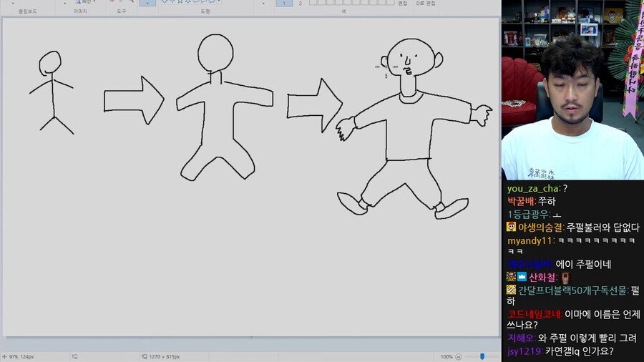Screen dimensions: 644x362
Task: Click the crown badge beside 산화철
Action: (x=522, y=277)
